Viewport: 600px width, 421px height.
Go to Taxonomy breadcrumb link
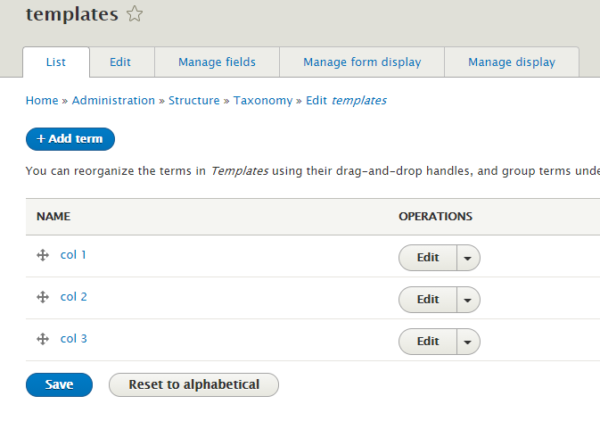[x=263, y=101]
